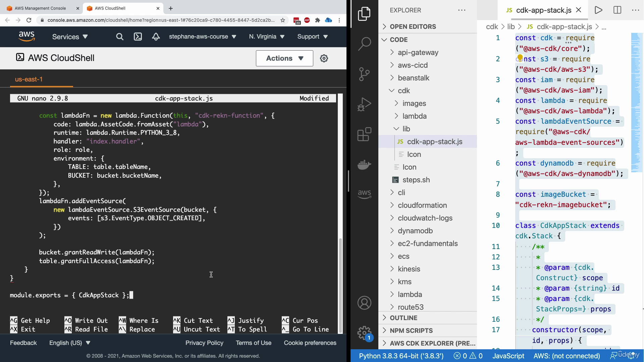Change JavaScript language mode in status bar
This screenshot has height=362, width=644.
508,356
